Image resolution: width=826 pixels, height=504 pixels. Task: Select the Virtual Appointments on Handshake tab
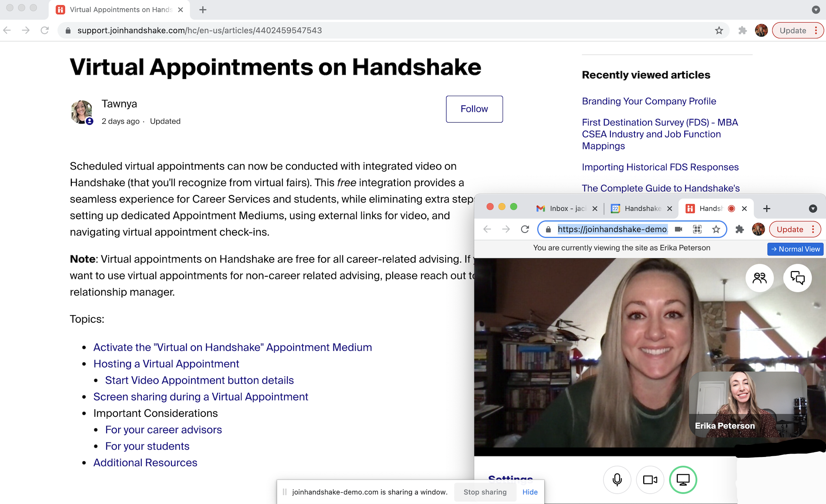(x=119, y=10)
